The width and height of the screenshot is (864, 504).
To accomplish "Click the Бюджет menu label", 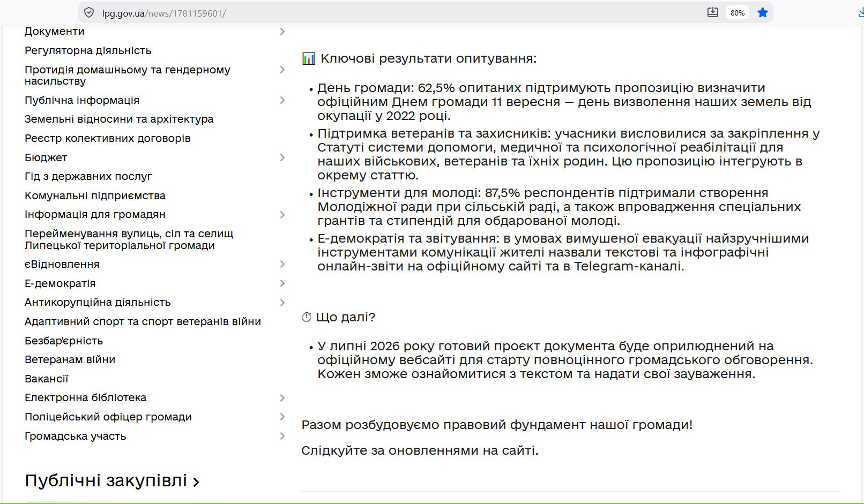I will pos(46,157).
